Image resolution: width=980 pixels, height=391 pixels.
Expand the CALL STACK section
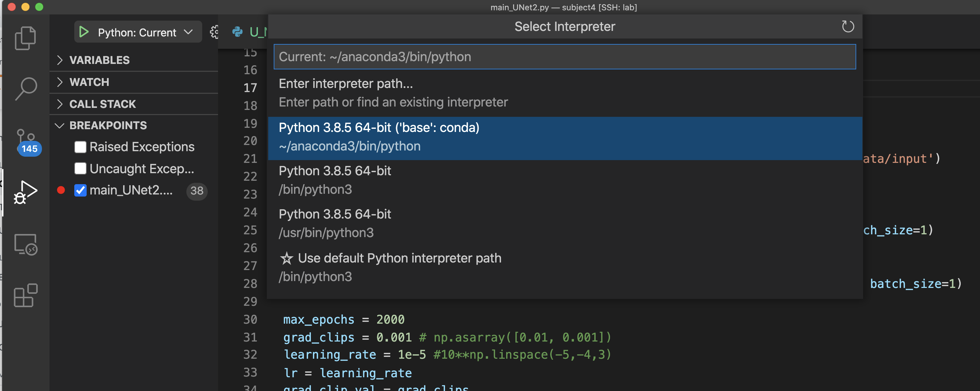pyautogui.click(x=102, y=104)
